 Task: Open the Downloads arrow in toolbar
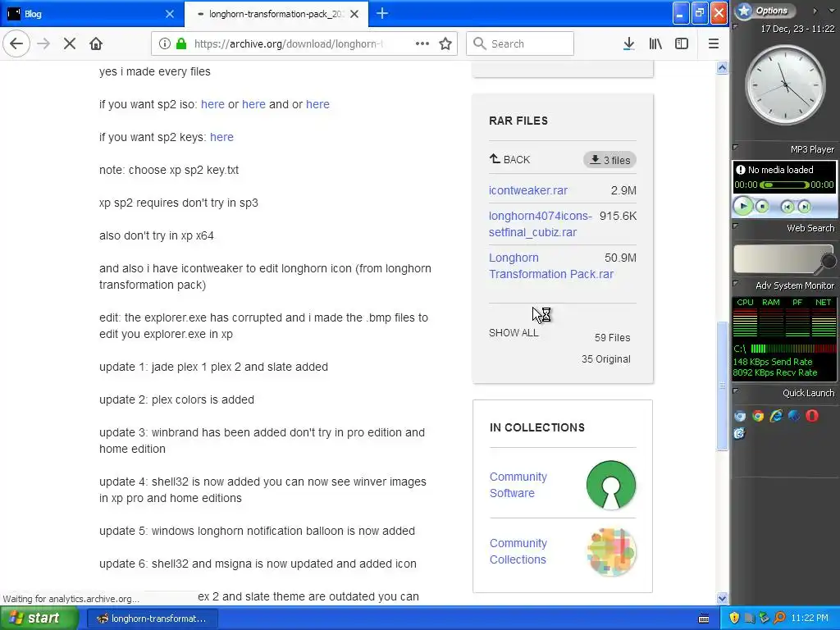(x=629, y=43)
